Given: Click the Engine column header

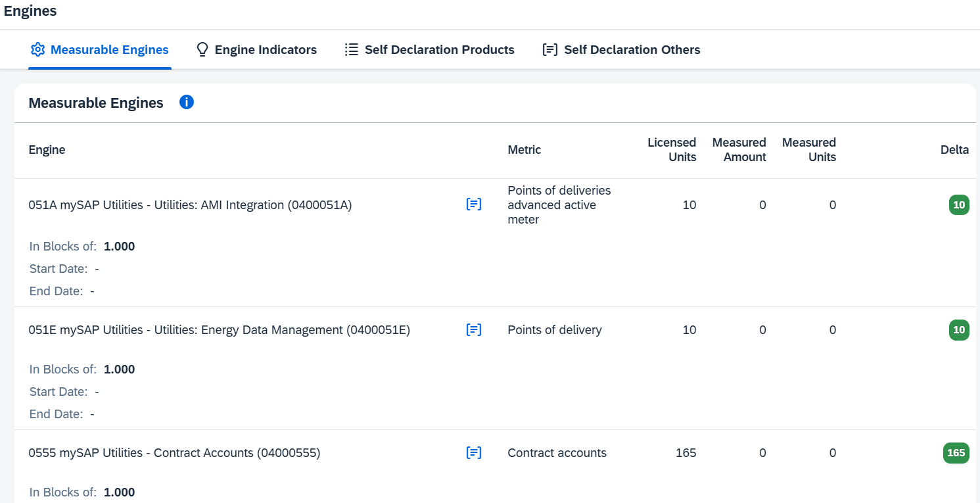Looking at the screenshot, I should (x=47, y=150).
